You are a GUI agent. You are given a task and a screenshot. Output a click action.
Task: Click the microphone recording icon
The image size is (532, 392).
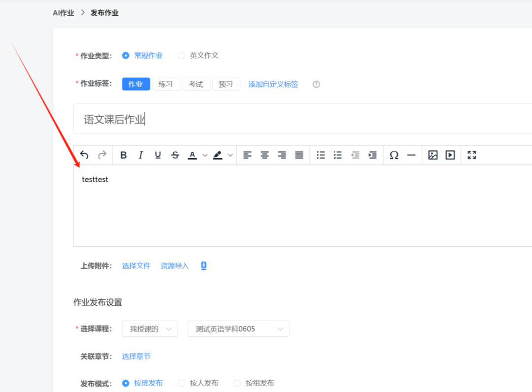click(203, 266)
